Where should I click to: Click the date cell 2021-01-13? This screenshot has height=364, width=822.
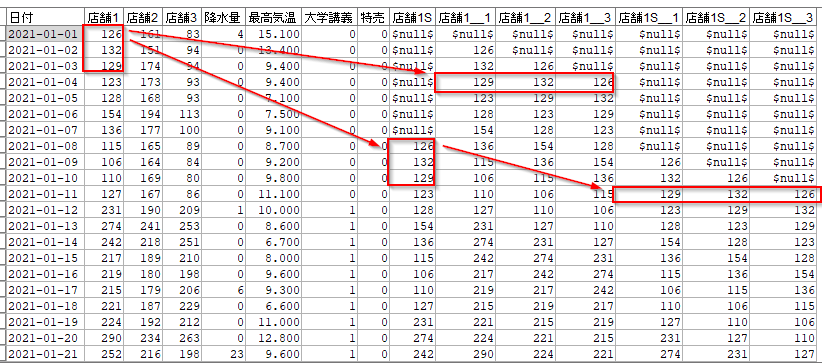(x=45, y=226)
